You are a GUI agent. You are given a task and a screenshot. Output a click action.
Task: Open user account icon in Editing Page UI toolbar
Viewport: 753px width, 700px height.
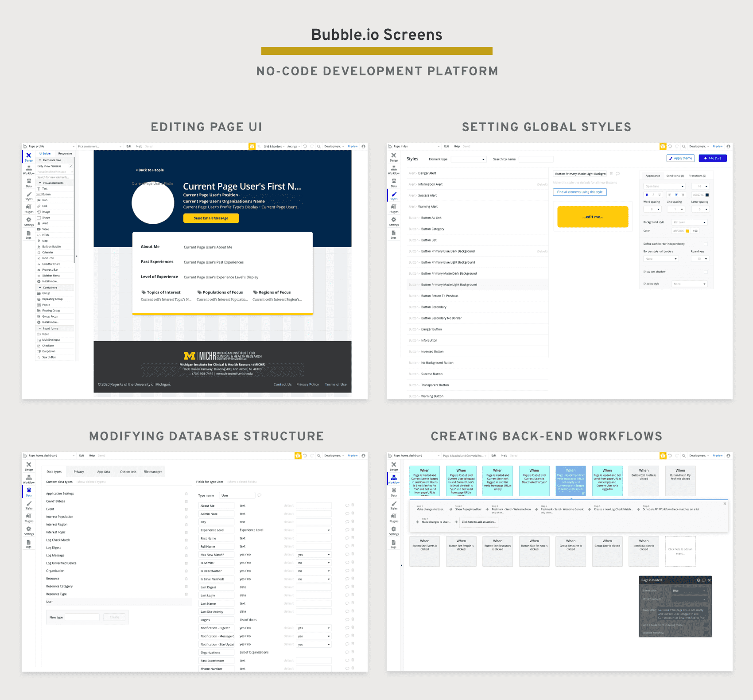click(363, 146)
